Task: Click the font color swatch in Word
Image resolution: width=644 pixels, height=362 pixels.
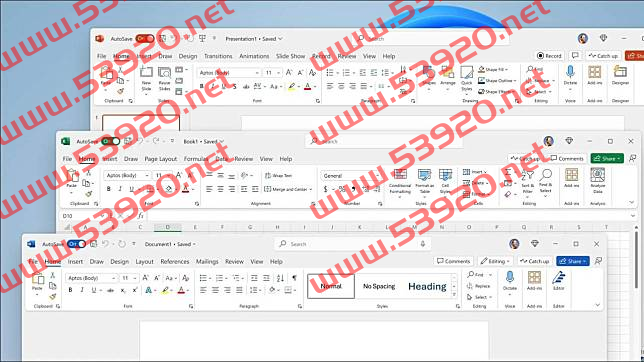Action: pos(181,291)
